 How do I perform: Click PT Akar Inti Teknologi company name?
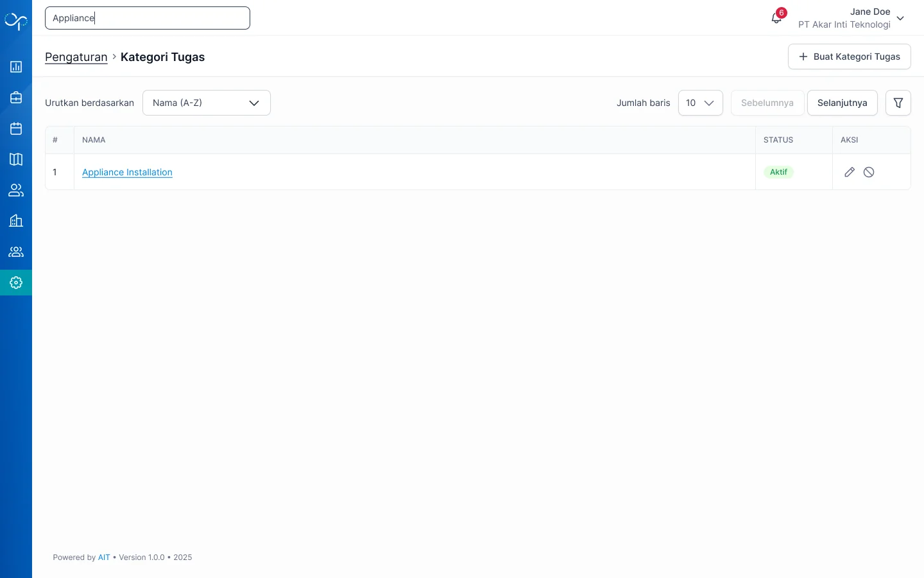click(x=844, y=24)
